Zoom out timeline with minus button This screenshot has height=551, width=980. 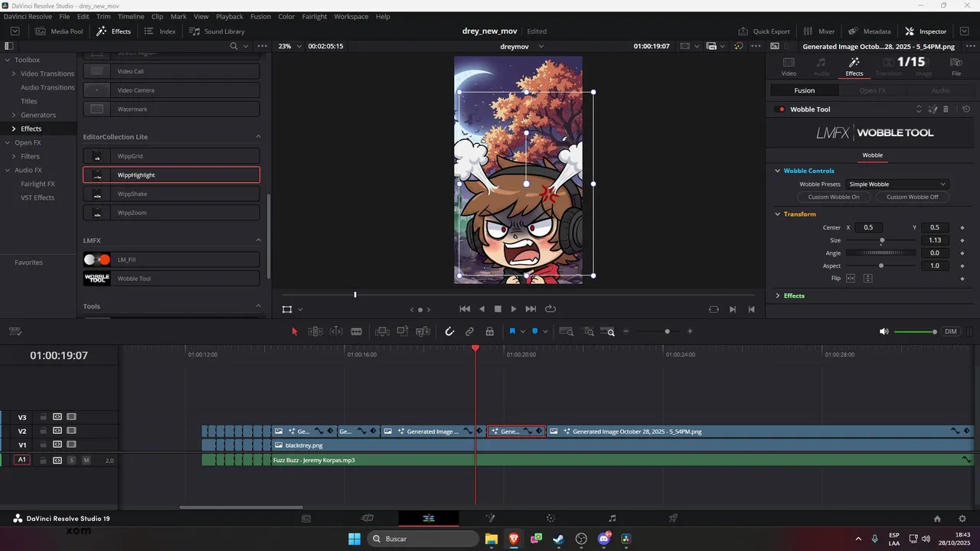(626, 331)
